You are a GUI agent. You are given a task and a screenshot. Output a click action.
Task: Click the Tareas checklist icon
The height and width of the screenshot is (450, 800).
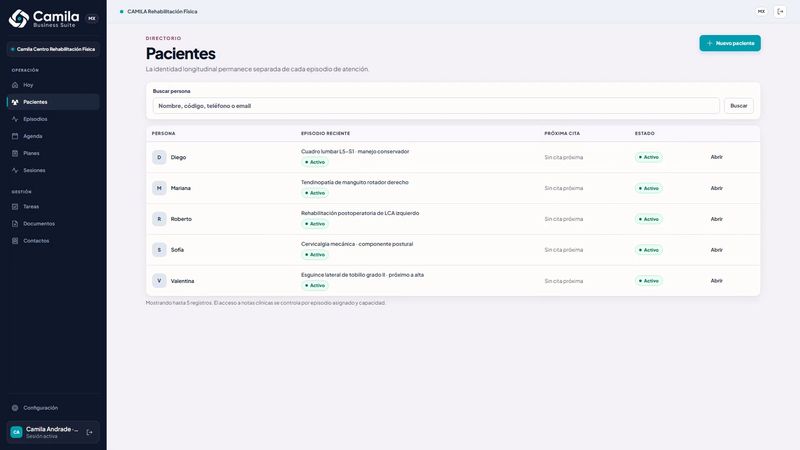[x=15, y=207]
